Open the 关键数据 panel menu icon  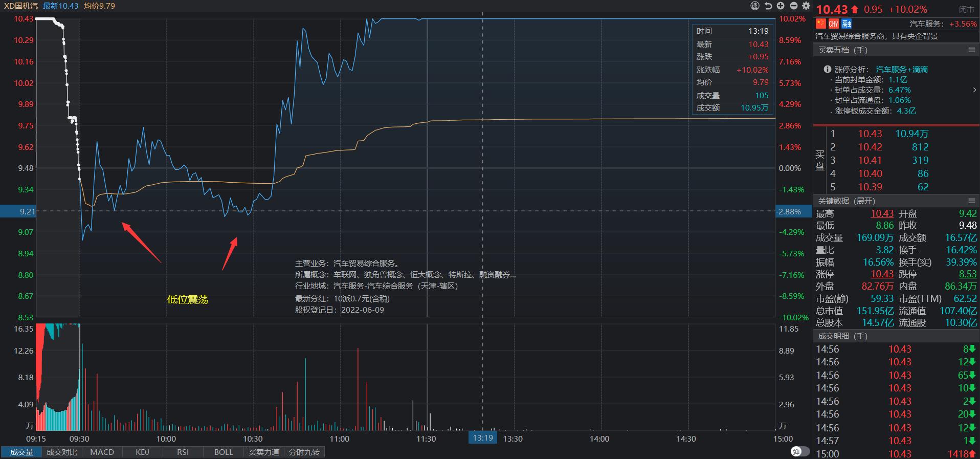pos(972,201)
